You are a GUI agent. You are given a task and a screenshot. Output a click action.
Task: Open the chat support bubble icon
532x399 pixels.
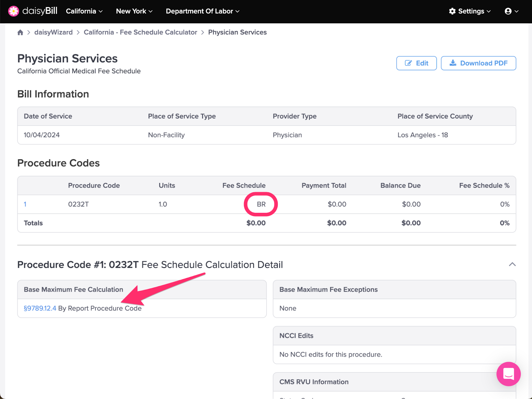pyautogui.click(x=508, y=374)
